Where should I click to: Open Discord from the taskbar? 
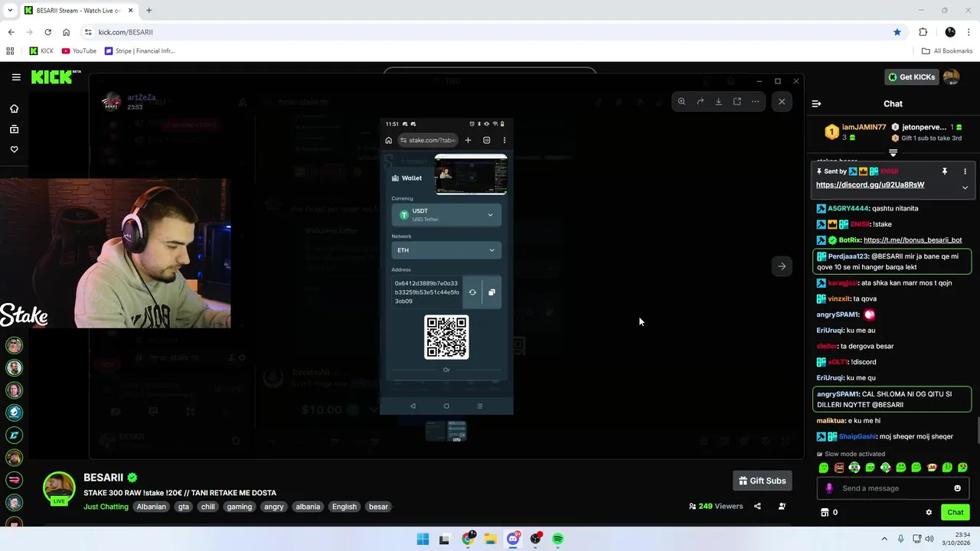(x=513, y=539)
